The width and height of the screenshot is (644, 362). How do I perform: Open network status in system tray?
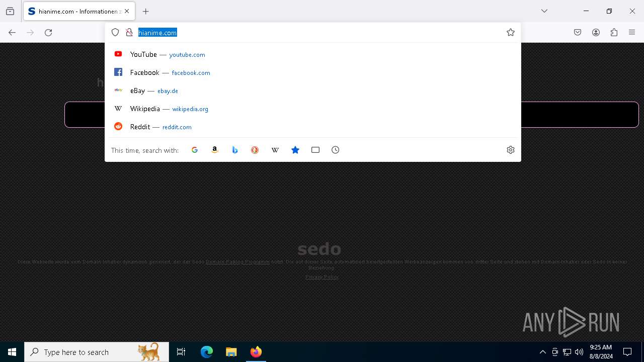tap(567, 352)
